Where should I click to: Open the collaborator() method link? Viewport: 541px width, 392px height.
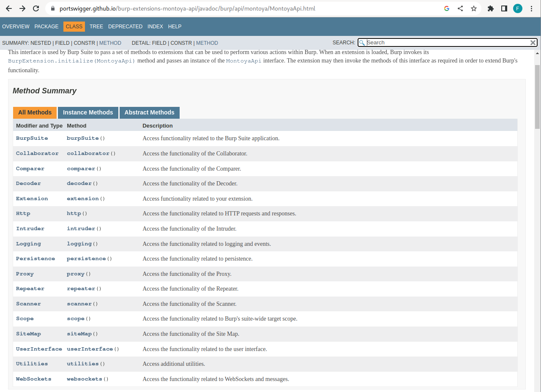[89, 153]
